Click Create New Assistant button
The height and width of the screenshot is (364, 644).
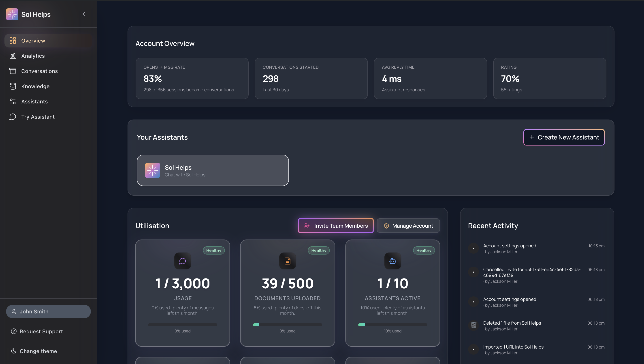click(x=564, y=137)
